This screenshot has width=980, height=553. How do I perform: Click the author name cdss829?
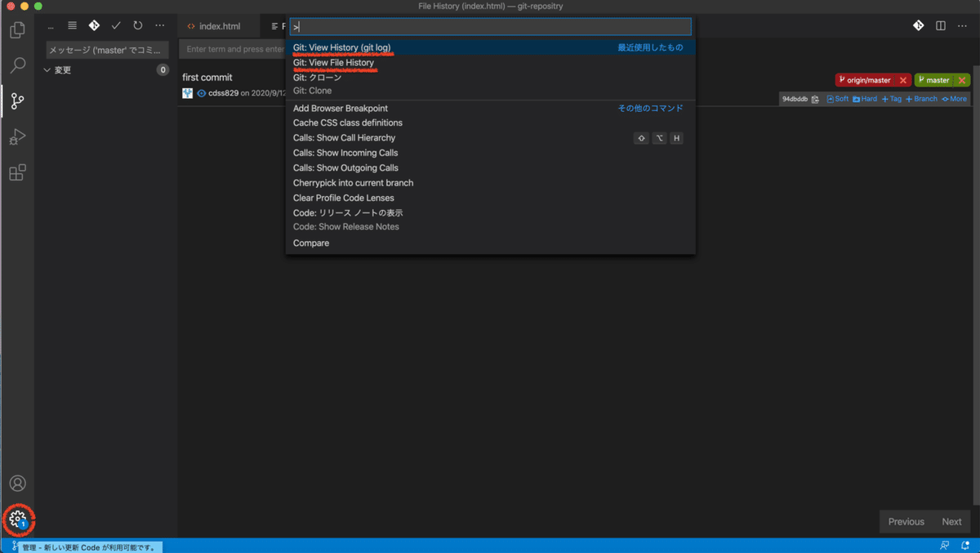[x=224, y=93]
